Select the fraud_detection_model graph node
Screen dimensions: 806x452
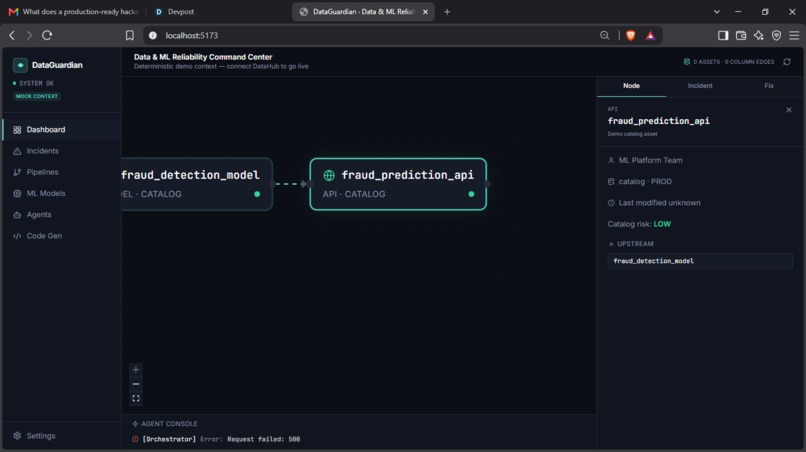197,184
